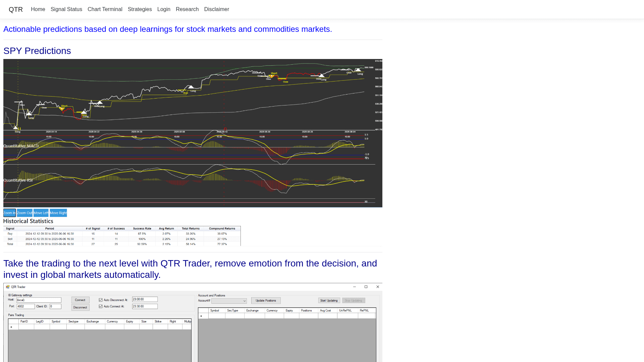The image size is (644, 362).
Task: Go to Signal Status page
Action: [x=66, y=9]
